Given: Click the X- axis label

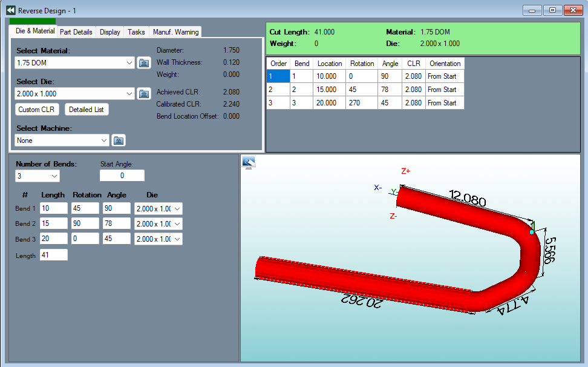Looking at the screenshot, I should (378, 188).
